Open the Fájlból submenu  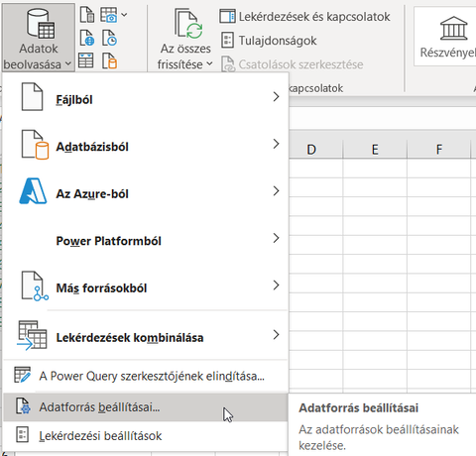tap(146, 97)
